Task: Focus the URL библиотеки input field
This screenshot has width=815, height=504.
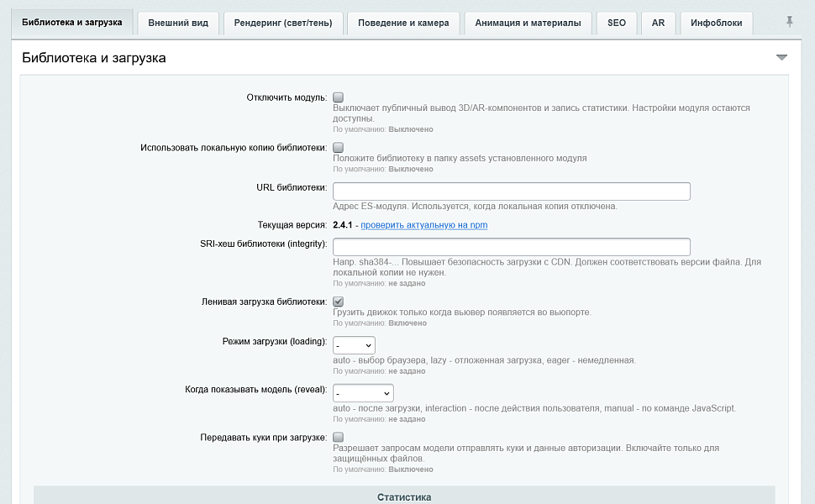Action: [x=512, y=192]
